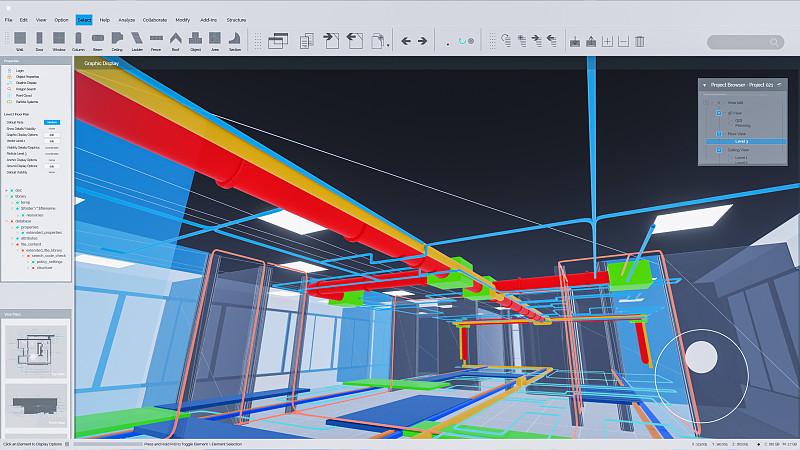
Task: Expand the library tree node
Action: (x=7, y=196)
